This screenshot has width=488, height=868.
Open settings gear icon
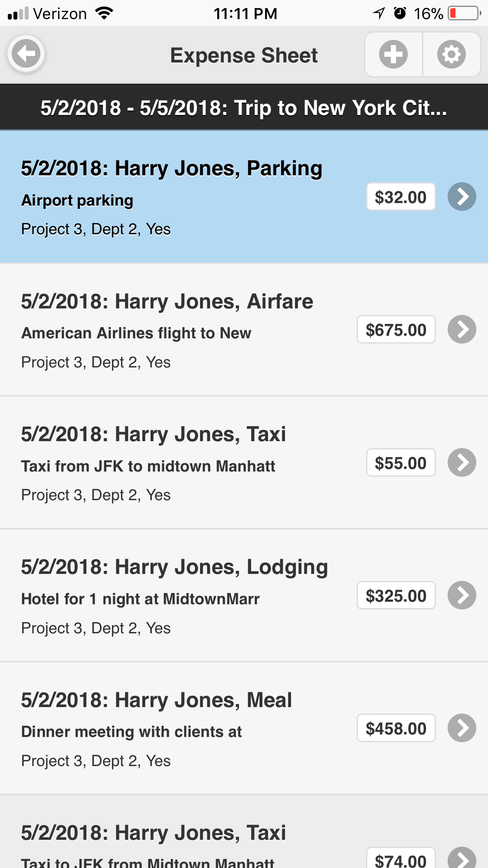click(x=451, y=55)
